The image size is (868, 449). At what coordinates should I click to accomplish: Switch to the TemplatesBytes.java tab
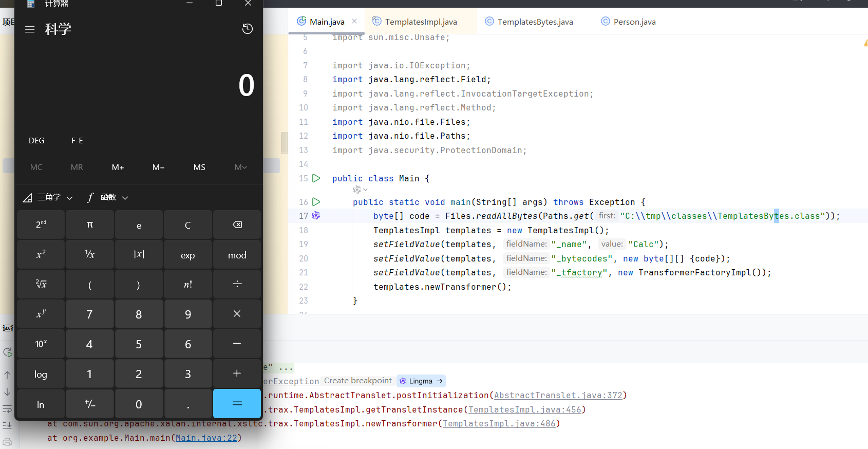(529, 22)
